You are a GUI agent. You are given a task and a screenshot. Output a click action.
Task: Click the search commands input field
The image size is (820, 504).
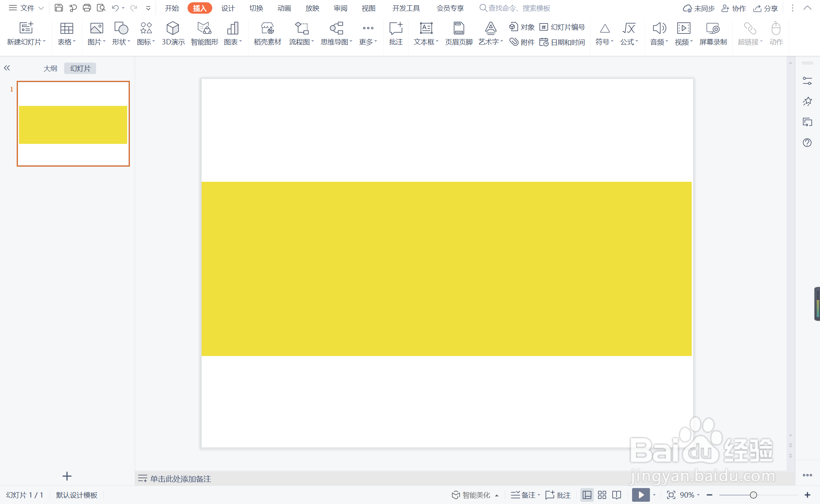[x=515, y=8]
